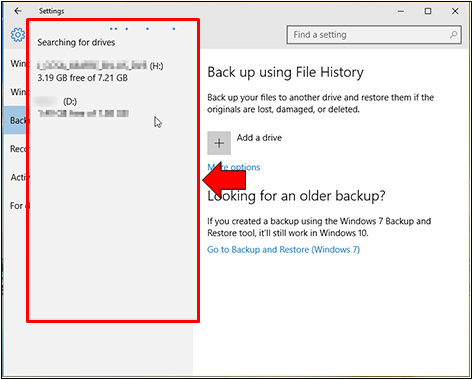Click the Searching for drives heading
This screenshot has height=380, width=473.
(x=76, y=42)
